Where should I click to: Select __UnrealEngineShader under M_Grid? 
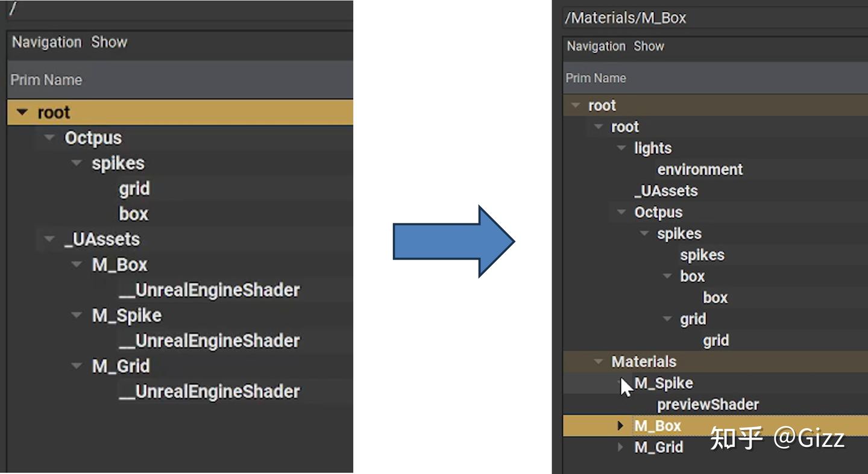pyautogui.click(x=209, y=391)
